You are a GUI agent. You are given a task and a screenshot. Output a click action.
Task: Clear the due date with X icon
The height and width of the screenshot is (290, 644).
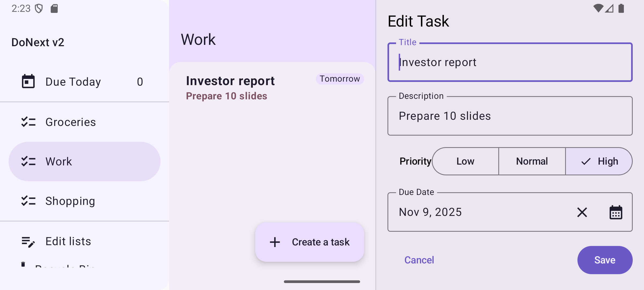point(582,212)
